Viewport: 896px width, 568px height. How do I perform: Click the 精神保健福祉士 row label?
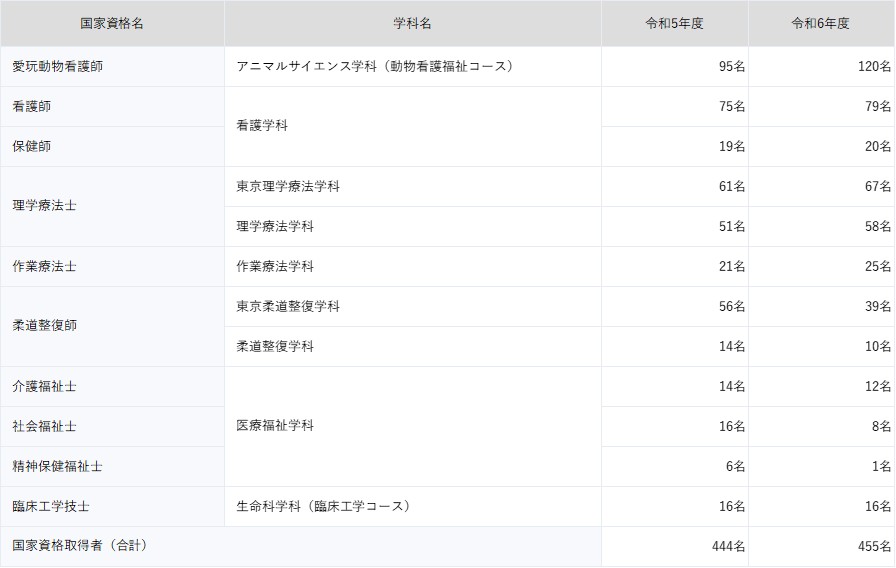[58, 466]
